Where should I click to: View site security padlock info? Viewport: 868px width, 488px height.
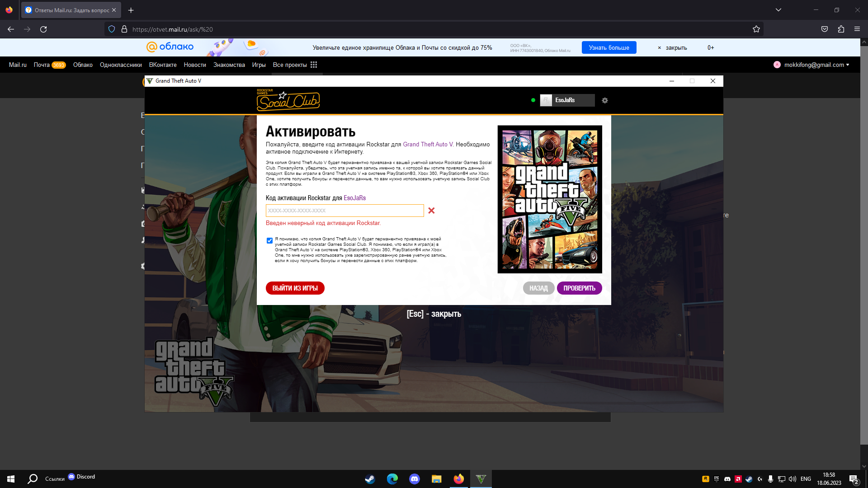[124, 29]
